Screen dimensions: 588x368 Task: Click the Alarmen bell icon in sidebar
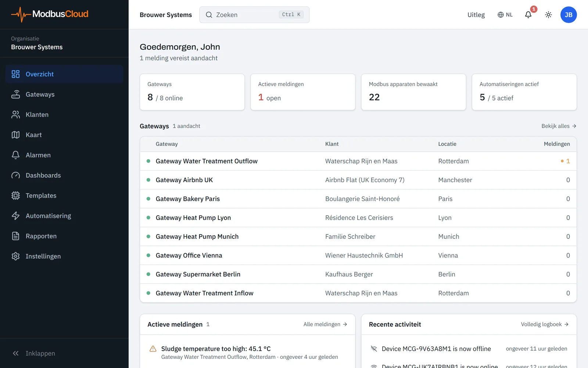click(15, 155)
